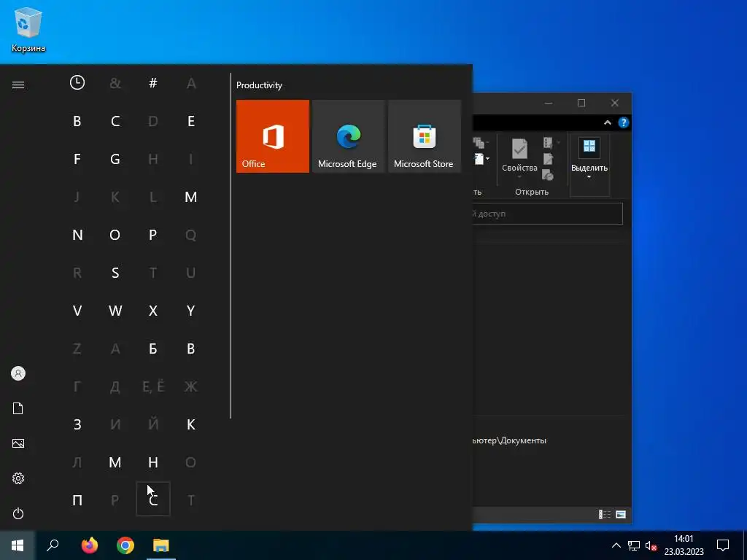
Task: Click the edit icon in Explorer ribbon
Action: click(548, 158)
